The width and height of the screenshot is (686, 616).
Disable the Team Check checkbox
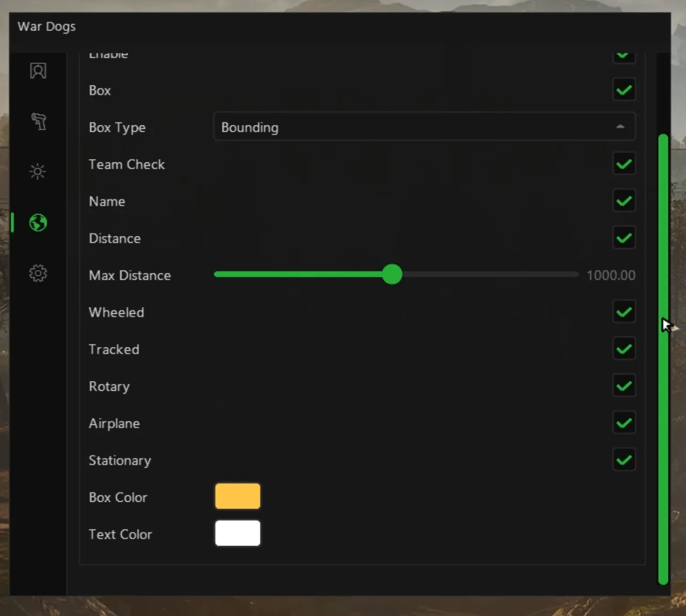pos(624,164)
